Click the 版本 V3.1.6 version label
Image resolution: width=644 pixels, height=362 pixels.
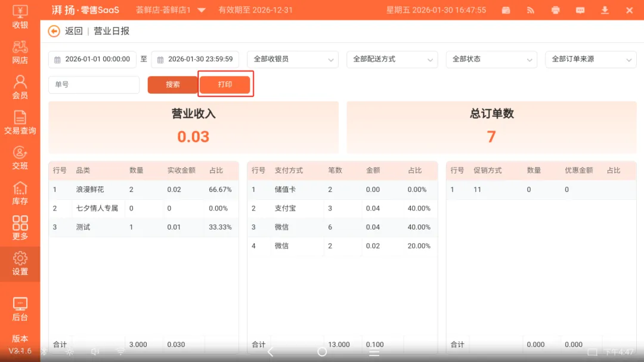click(20, 344)
